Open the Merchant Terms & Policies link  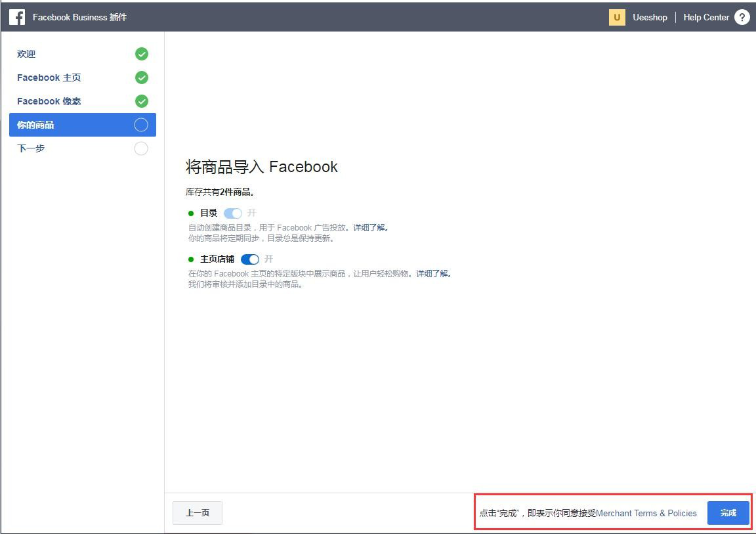pos(646,513)
